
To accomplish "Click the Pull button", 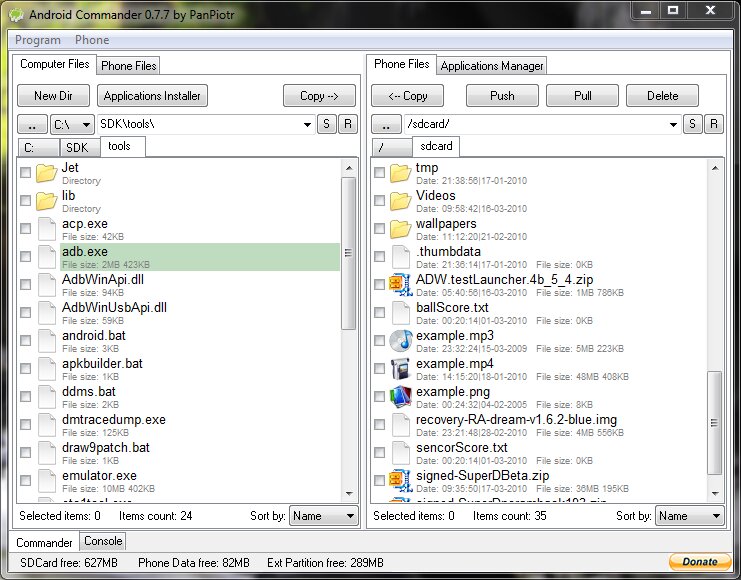I will coord(582,96).
